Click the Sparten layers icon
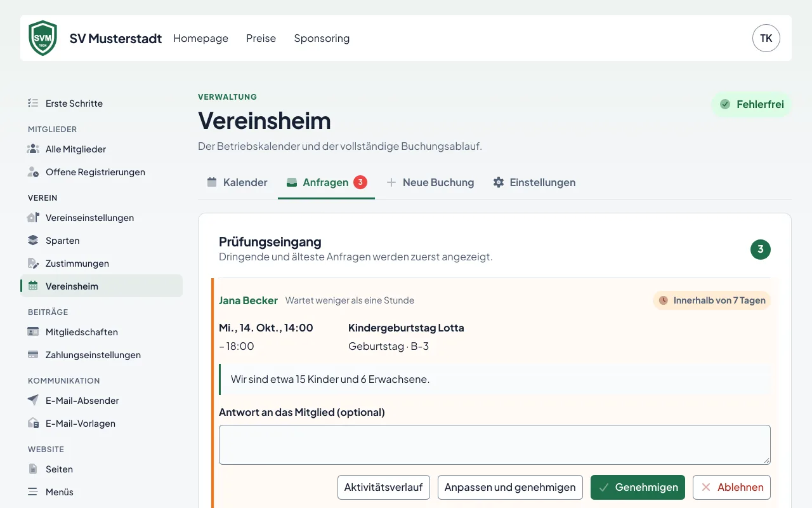This screenshot has height=508, width=812. [33, 240]
